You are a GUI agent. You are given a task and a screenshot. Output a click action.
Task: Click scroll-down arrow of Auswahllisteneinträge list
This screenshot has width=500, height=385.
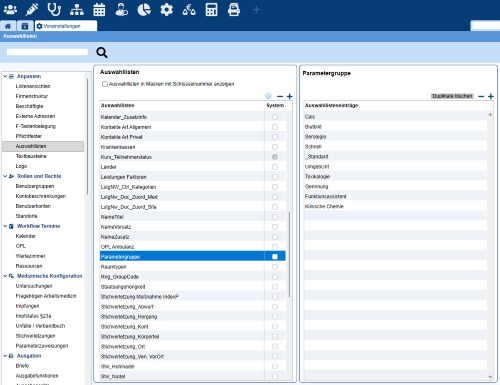click(490, 377)
